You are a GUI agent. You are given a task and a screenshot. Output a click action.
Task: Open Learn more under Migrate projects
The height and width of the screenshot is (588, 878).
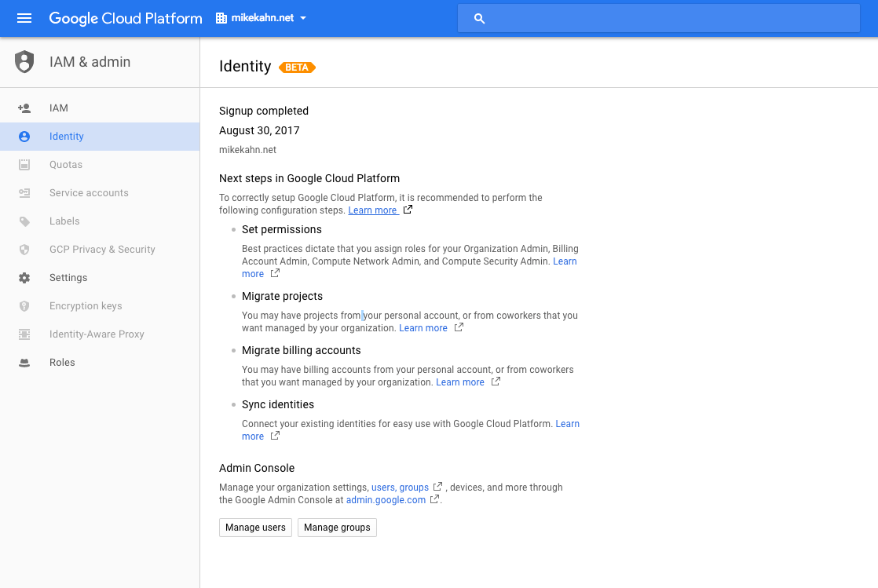pos(423,328)
